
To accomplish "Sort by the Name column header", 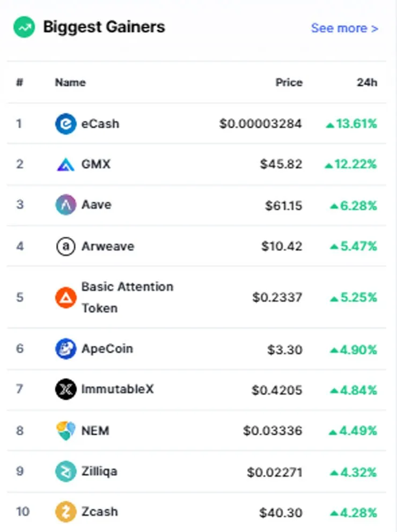I will [70, 83].
